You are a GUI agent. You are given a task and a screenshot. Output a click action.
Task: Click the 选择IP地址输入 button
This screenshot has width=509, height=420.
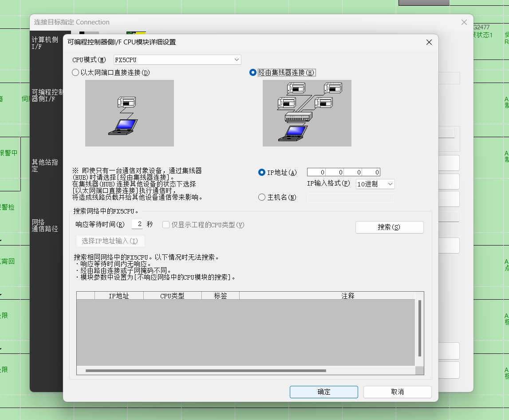110,241
